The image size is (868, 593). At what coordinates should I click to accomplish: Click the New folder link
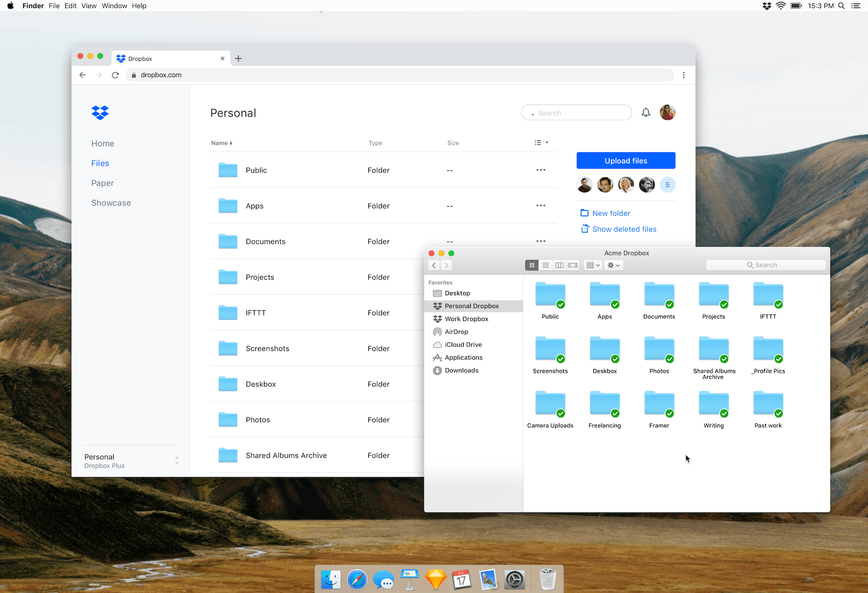605,213
